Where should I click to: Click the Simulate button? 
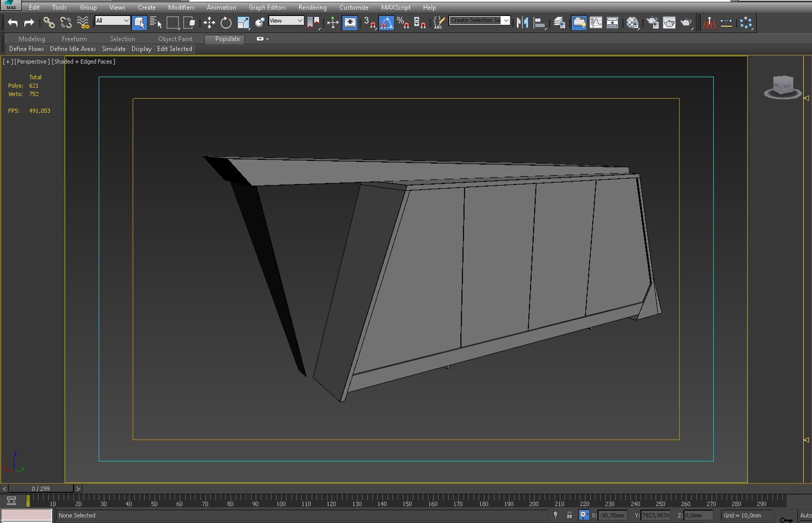114,49
